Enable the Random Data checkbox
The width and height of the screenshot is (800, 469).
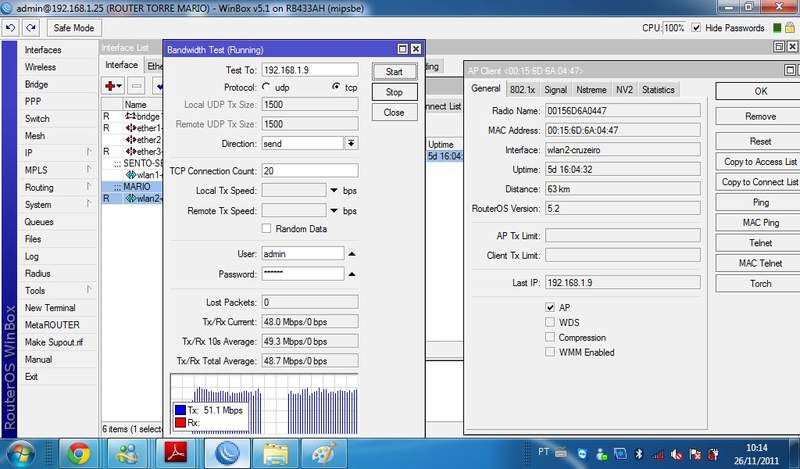point(267,229)
